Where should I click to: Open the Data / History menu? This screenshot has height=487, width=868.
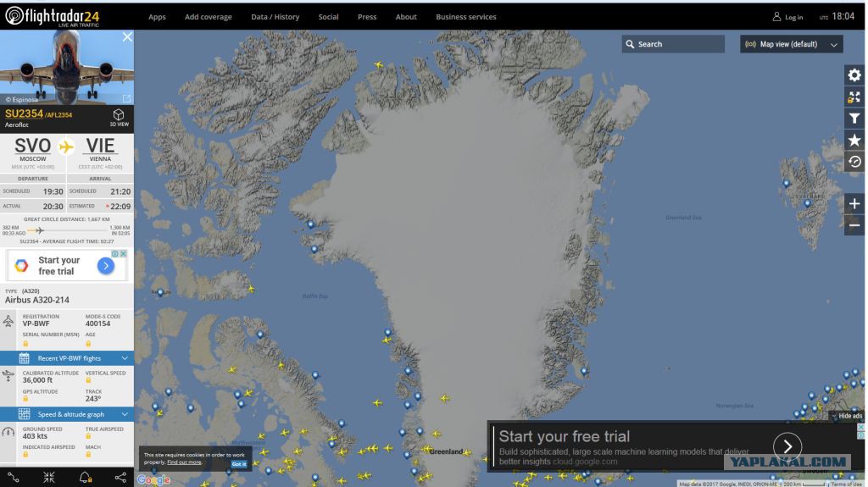(275, 17)
